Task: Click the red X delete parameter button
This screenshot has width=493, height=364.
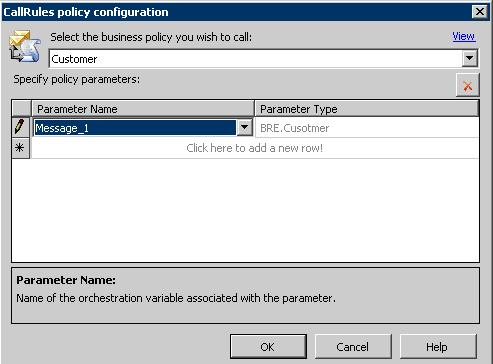Action: point(468,86)
